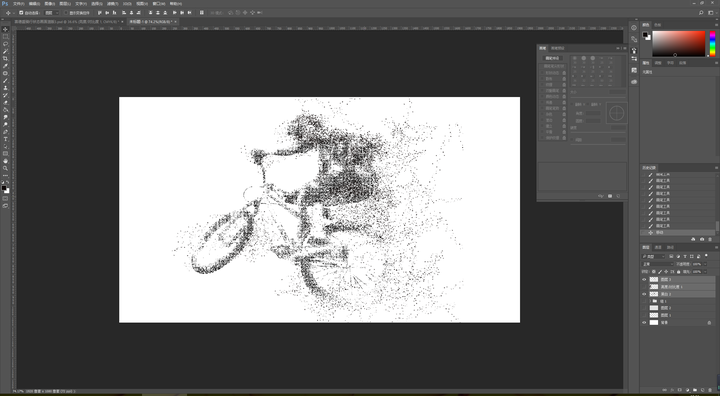Image resolution: width=720 pixels, height=396 pixels.
Task: Click the rainbow hue slider strip
Action: coord(713,44)
